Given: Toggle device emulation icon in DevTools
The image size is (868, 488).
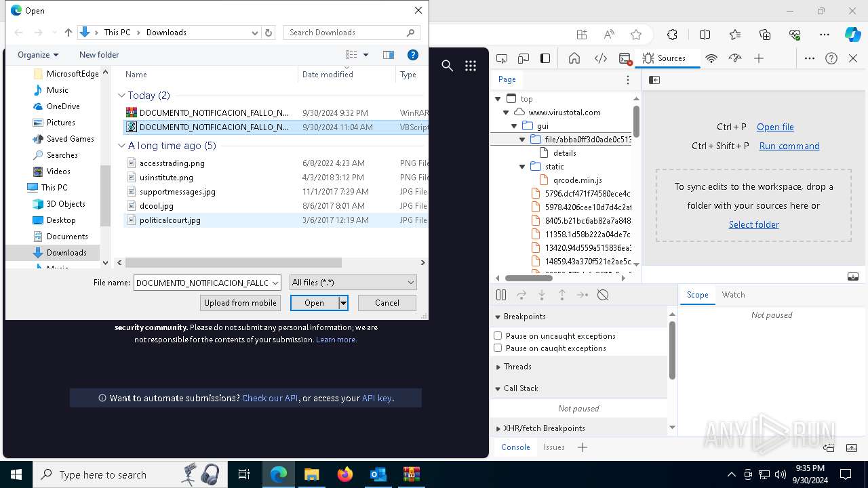Looking at the screenshot, I should [524, 58].
